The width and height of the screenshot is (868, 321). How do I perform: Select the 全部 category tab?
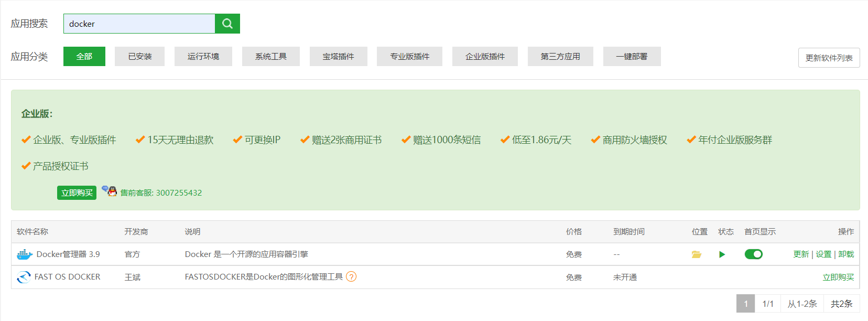tap(84, 56)
